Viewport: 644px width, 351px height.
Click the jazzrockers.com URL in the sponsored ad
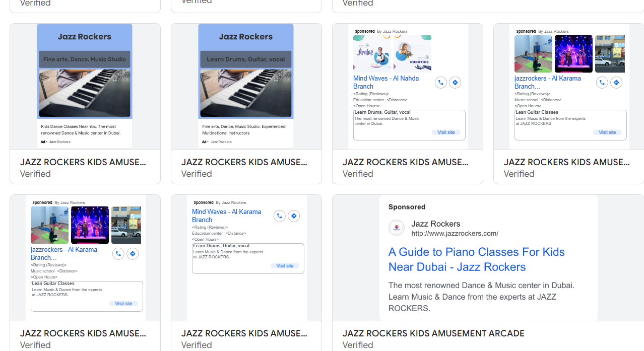pos(455,233)
